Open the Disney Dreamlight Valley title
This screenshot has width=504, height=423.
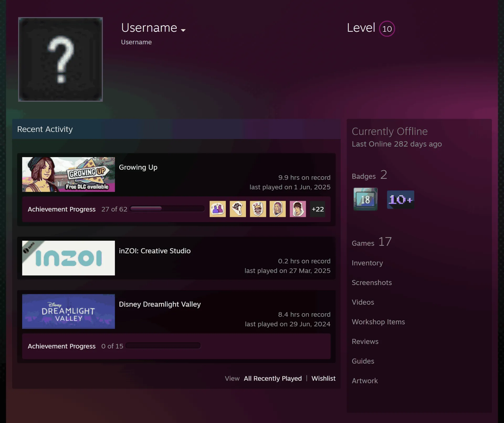point(160,304)
